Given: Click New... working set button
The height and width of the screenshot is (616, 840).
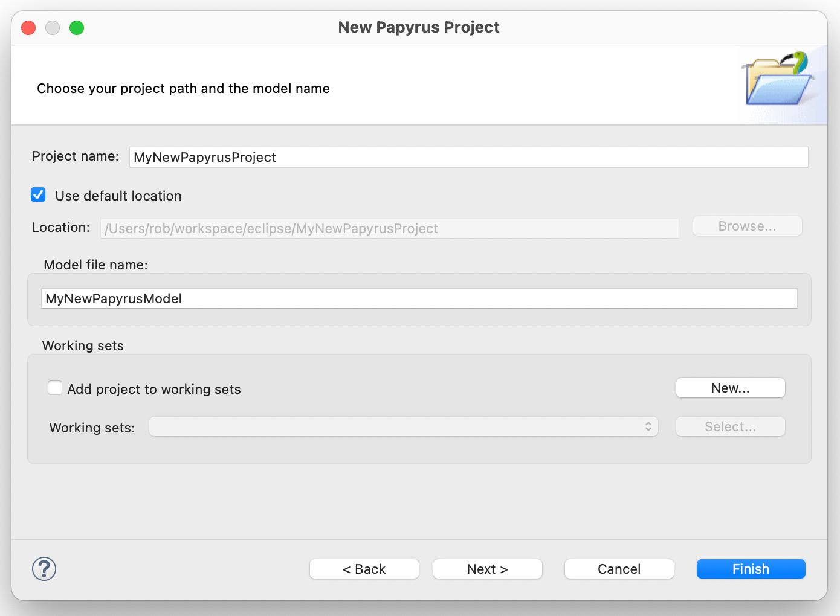Looking at the screenshot, I should pyautogui.click(x=730, y=388).
